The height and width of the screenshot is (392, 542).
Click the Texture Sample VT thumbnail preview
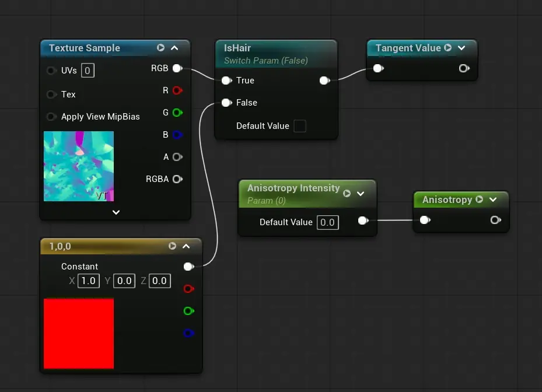(79, 166)
